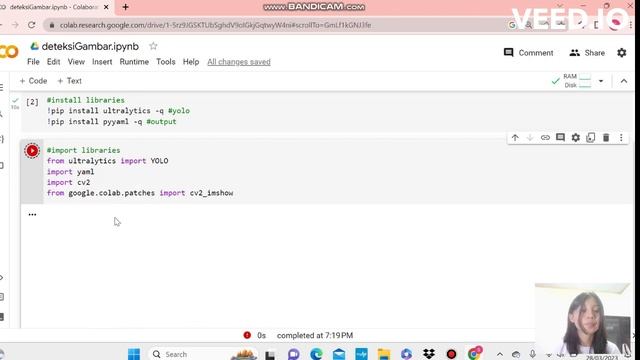
Task: Run the import libraries code cell
Action: point(32,151)
